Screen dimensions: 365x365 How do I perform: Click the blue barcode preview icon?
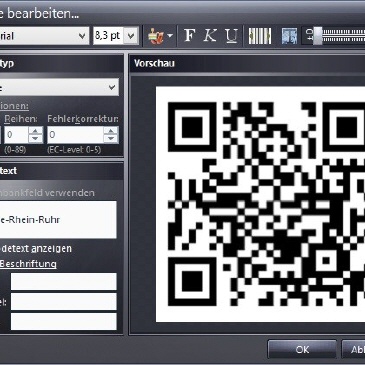pyautogui.click(x=289, y=36)
